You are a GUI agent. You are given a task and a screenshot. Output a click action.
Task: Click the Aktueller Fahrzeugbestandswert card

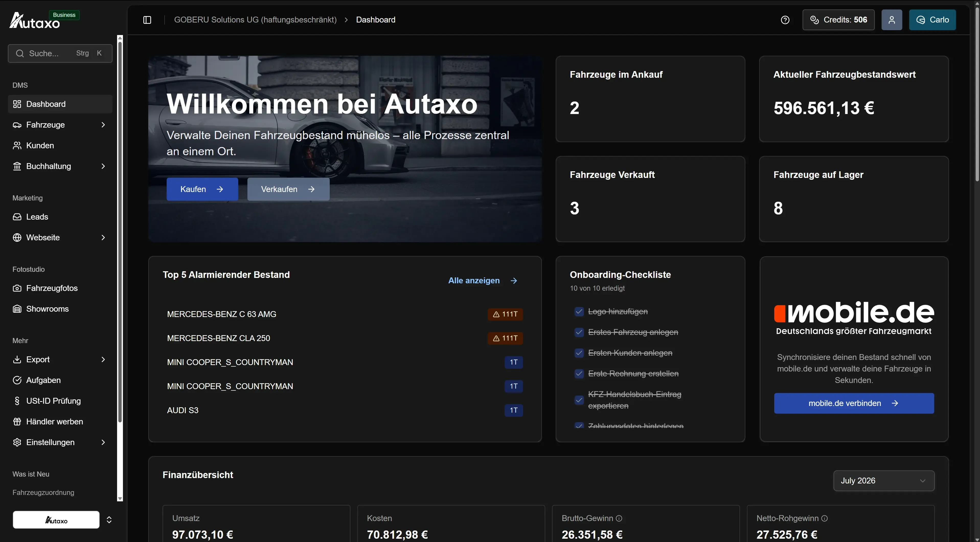pyautogui.click(x=854, y=99)
